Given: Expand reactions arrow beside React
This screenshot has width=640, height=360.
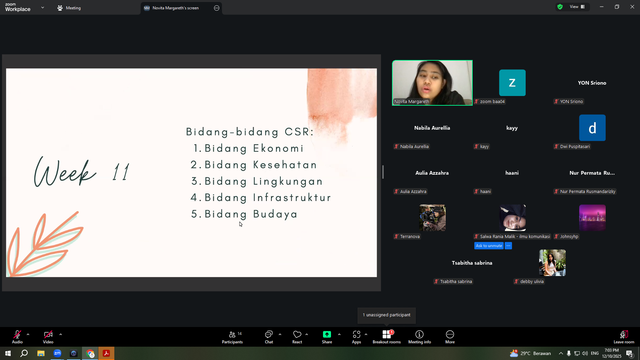Looking at the screenshot, I should pyautogui.click(x=307, y=334).
